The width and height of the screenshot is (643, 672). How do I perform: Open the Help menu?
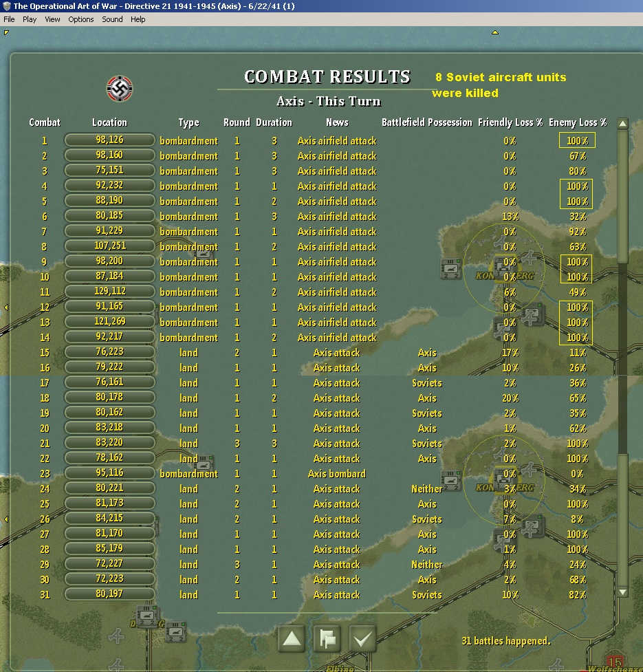[x=138, y=19]
